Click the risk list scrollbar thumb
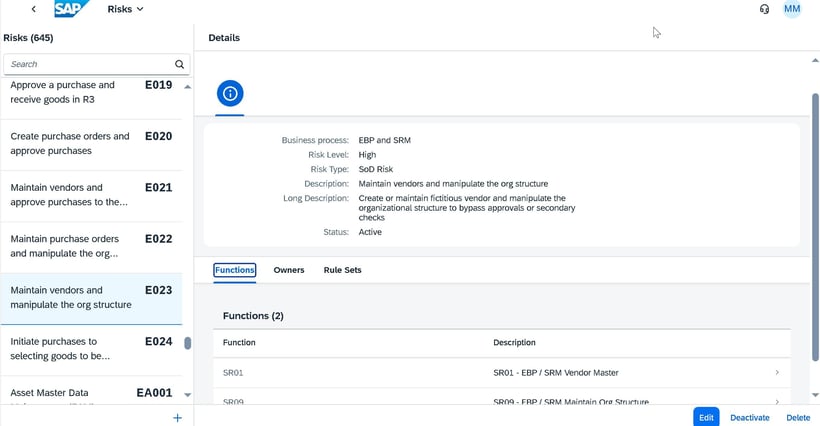820x426 pixels. 188,343
